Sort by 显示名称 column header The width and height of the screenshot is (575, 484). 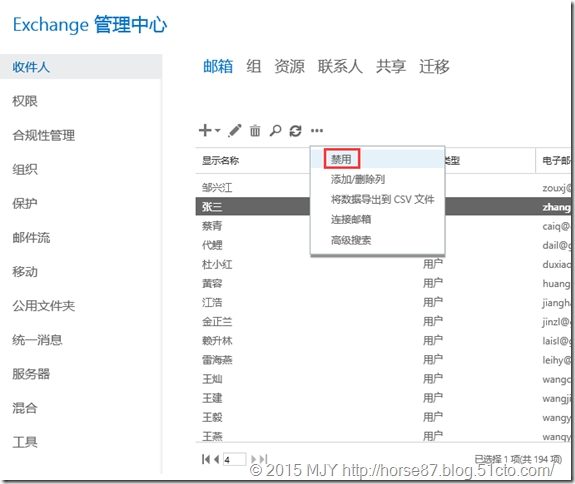pyautogui.click(x=220, y=161)
